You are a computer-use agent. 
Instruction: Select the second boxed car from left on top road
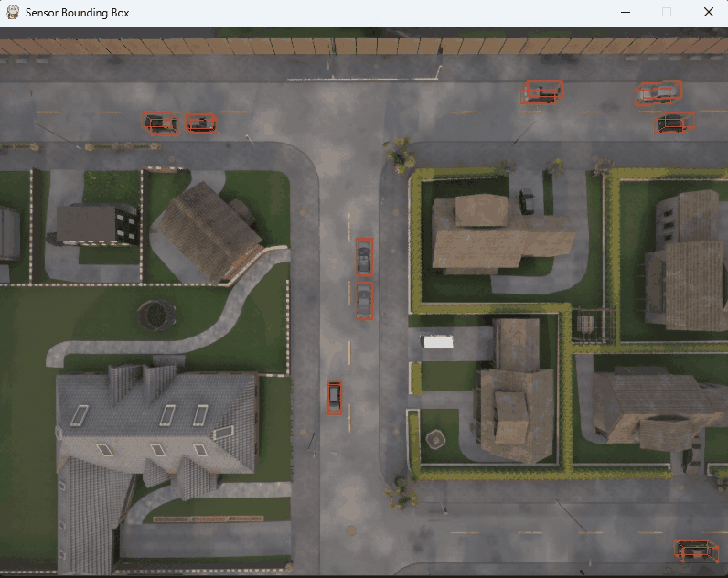[x=200, y=123]
